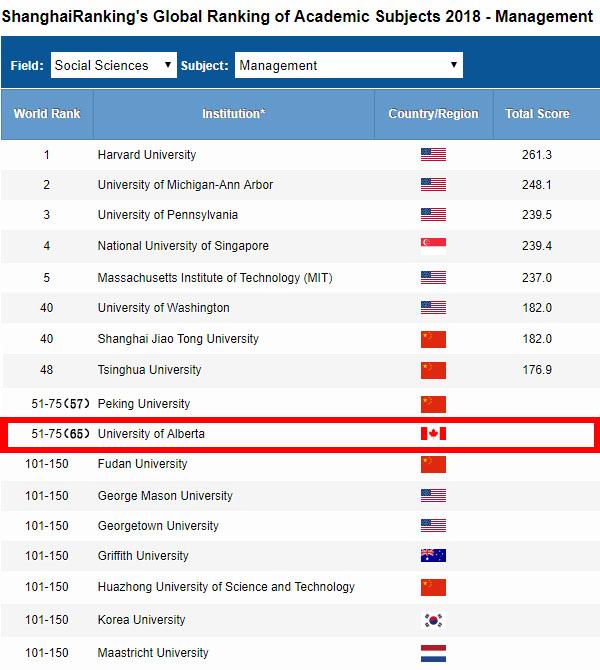
Task: Click US flag in University of Pennsylvania row
Action: tap(433, 215)
